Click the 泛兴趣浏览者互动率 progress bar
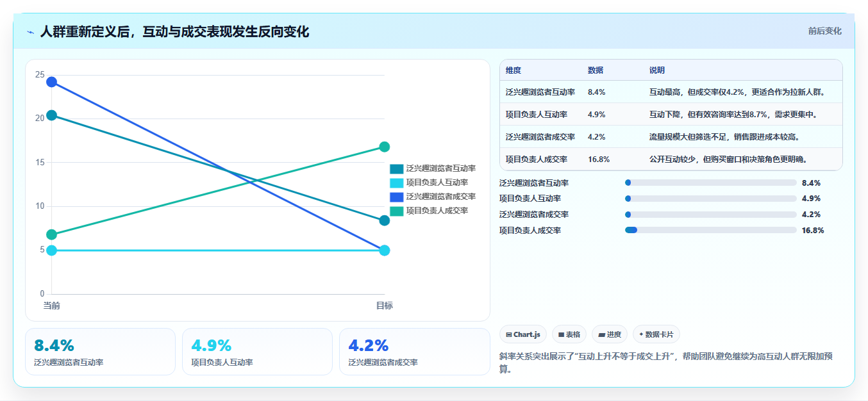Viewport: 868px width, 401px height. [x=710, y=183]
